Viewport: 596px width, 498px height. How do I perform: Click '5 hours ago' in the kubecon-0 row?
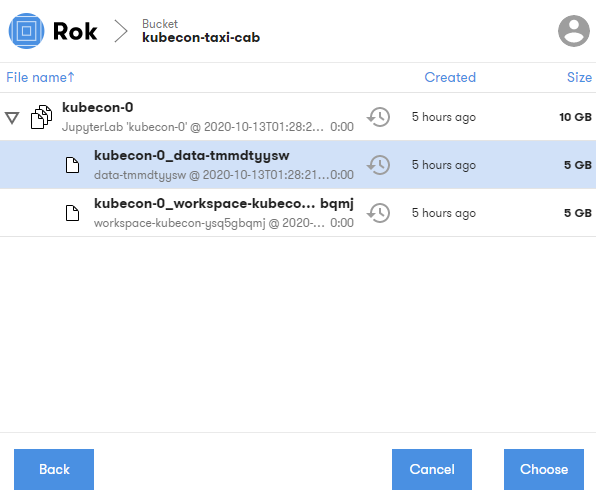[x=444, y=117]
